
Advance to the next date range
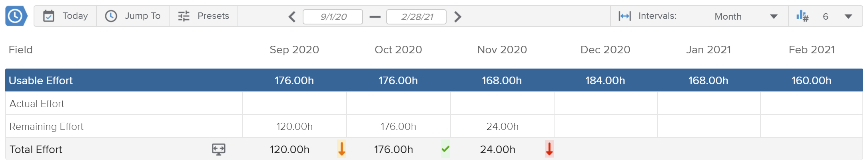(458, 17)
